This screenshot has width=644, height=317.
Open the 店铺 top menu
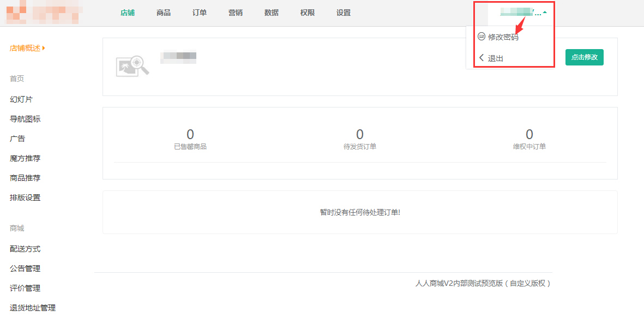[128, 13]
